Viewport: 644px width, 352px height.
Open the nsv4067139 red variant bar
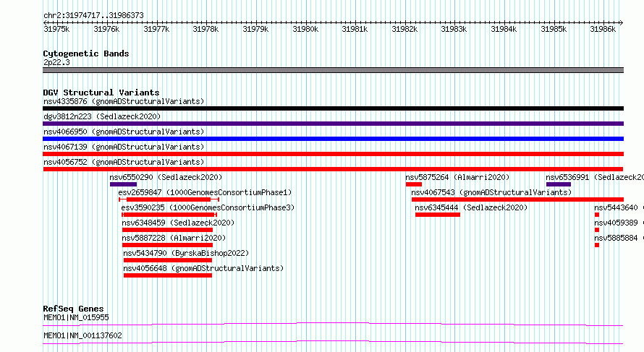pos(333,154)
